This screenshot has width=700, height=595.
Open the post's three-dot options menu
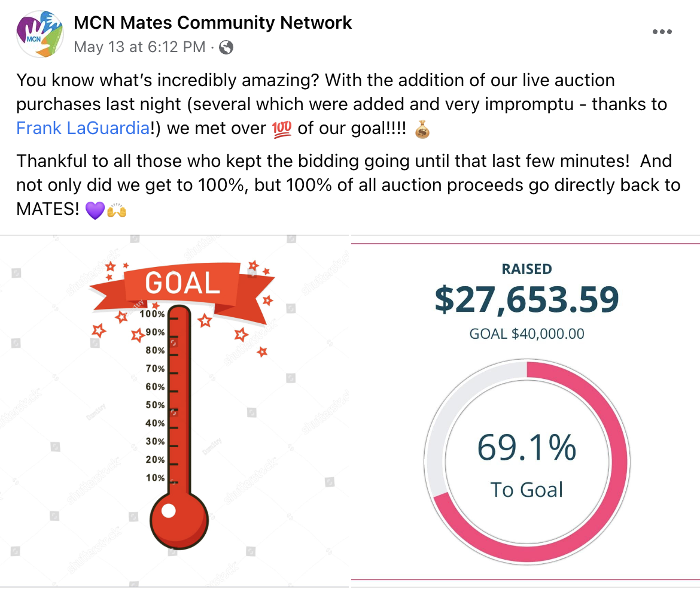click(x=662, y=32)
